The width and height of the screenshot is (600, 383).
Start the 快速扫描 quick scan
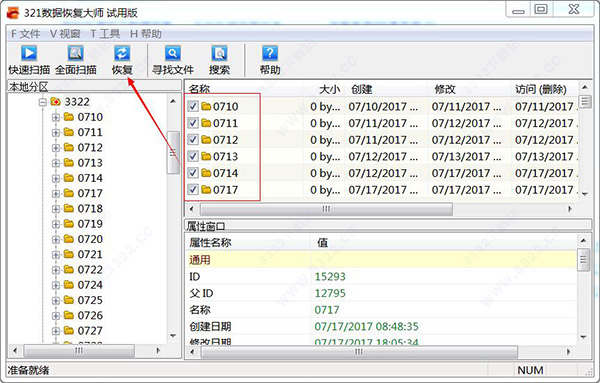(29, 60)
